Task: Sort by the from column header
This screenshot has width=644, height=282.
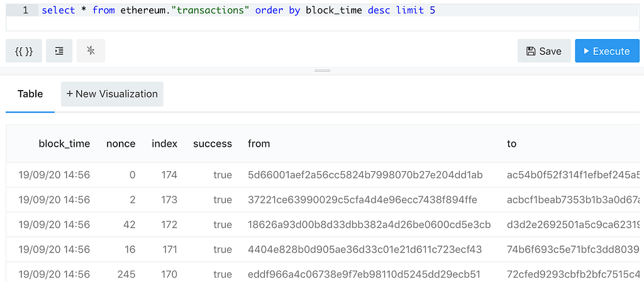Action: pyautogui.click(x=258, y=144)
